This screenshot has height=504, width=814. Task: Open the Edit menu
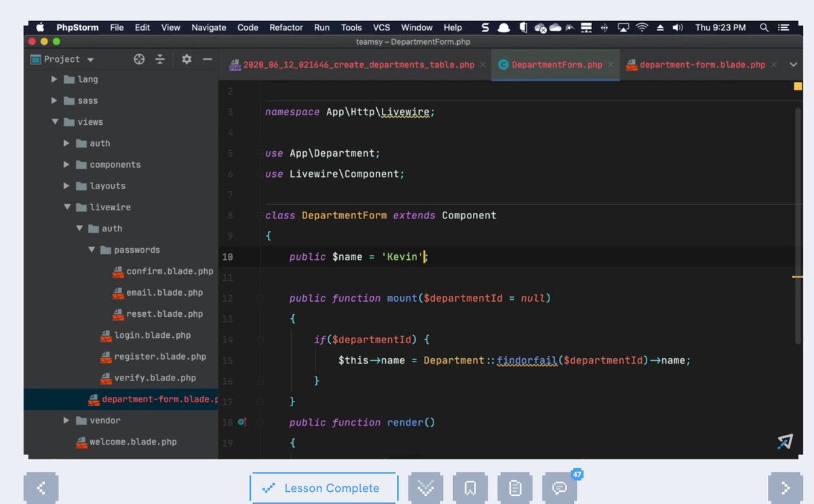[x=142, y=28]
